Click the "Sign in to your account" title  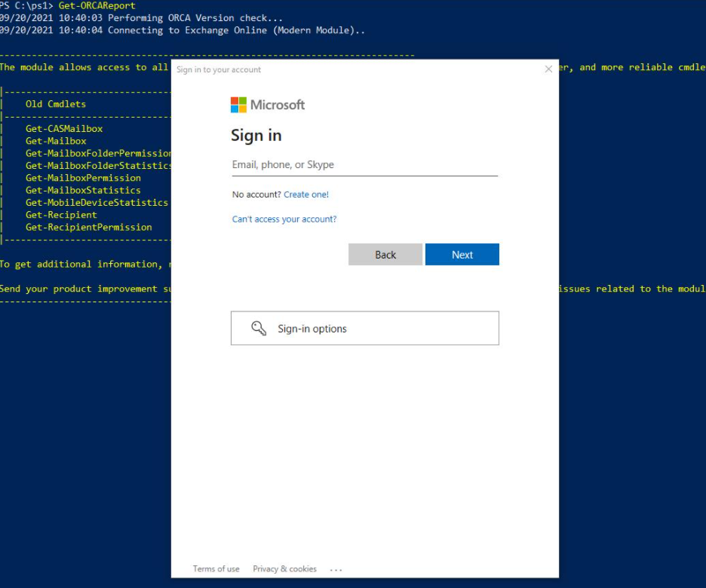click(219, 69)
